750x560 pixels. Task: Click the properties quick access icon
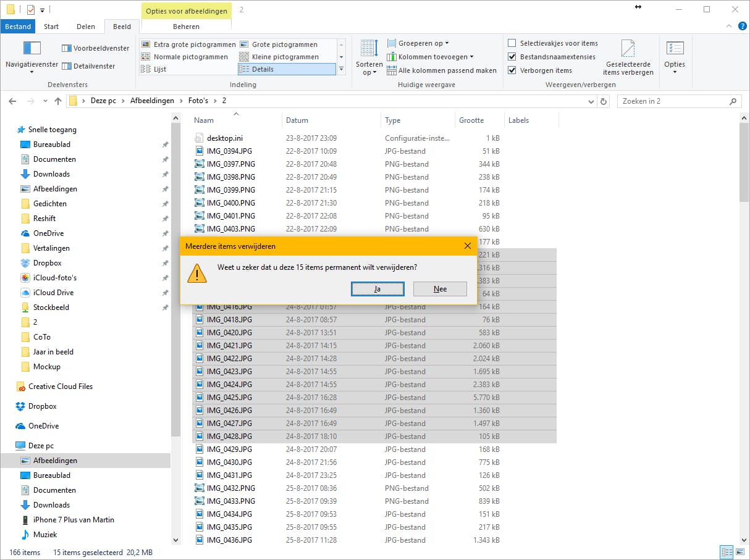coord(31,9)
